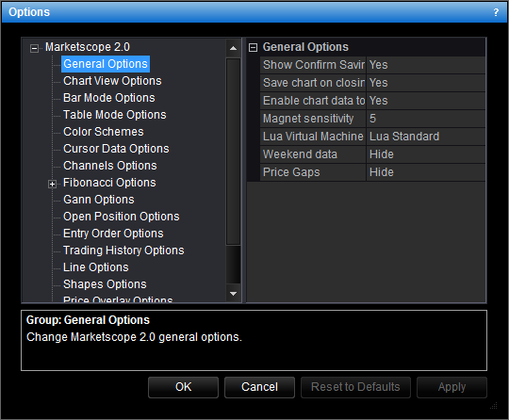Click the help question mark icon

coord(496,12)
